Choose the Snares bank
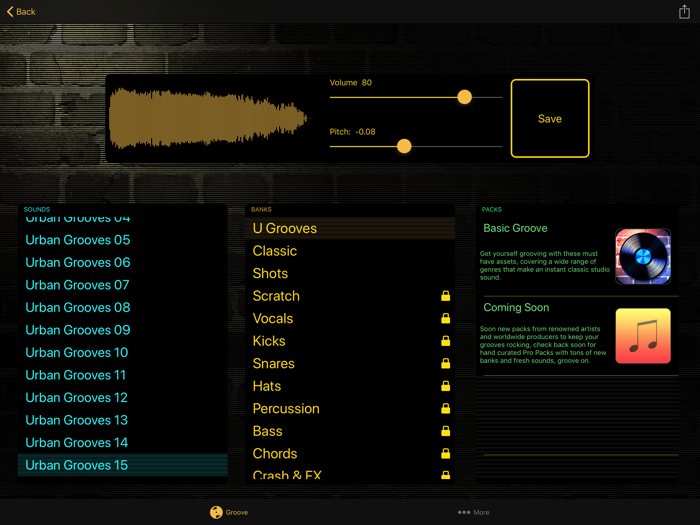The height and width of the screenshot is (525, 700). click(350, 363)
